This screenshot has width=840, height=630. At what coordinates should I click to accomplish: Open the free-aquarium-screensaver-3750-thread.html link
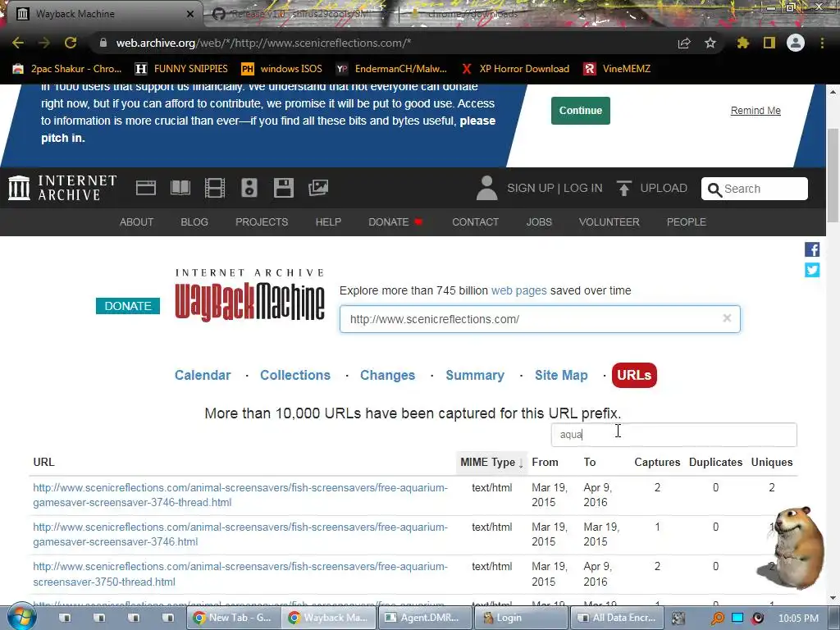[x=240, y=573]
